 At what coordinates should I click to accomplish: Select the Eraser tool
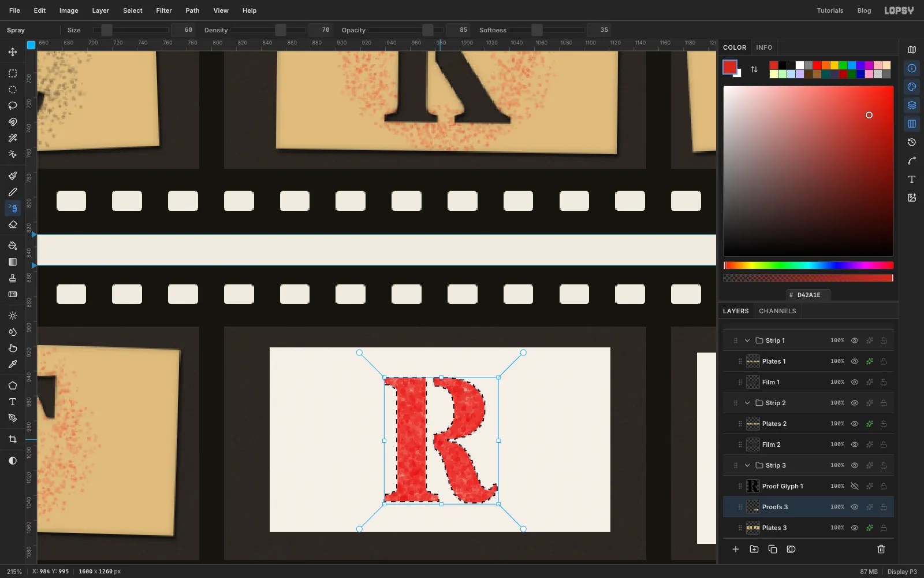13,224
